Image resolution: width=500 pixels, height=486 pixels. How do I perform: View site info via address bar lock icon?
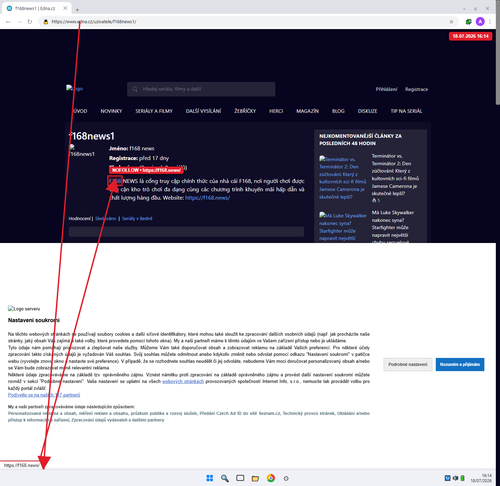point(46,22)
